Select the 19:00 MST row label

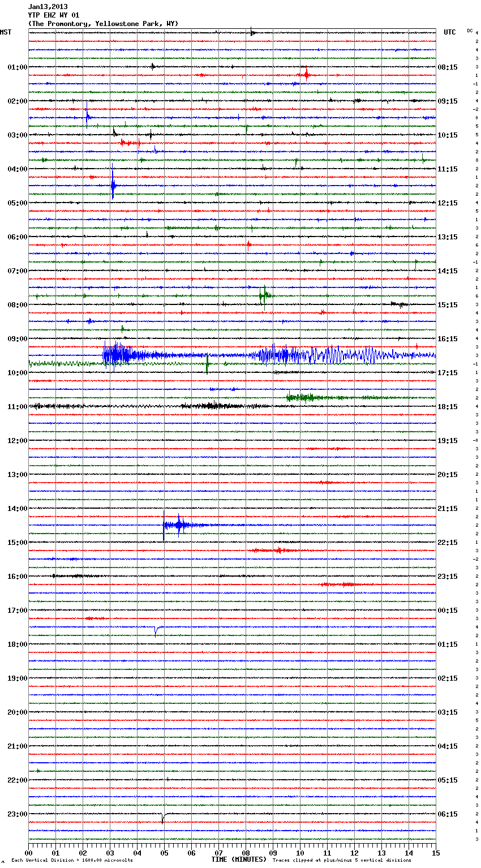click(18, 678)
